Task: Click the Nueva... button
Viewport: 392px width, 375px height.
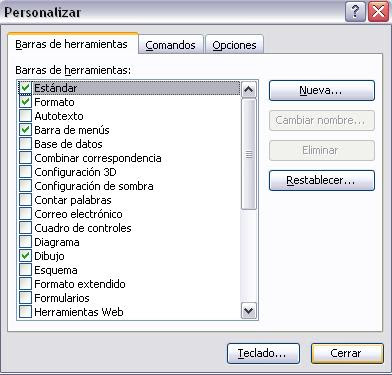Action: click(322, 90)
